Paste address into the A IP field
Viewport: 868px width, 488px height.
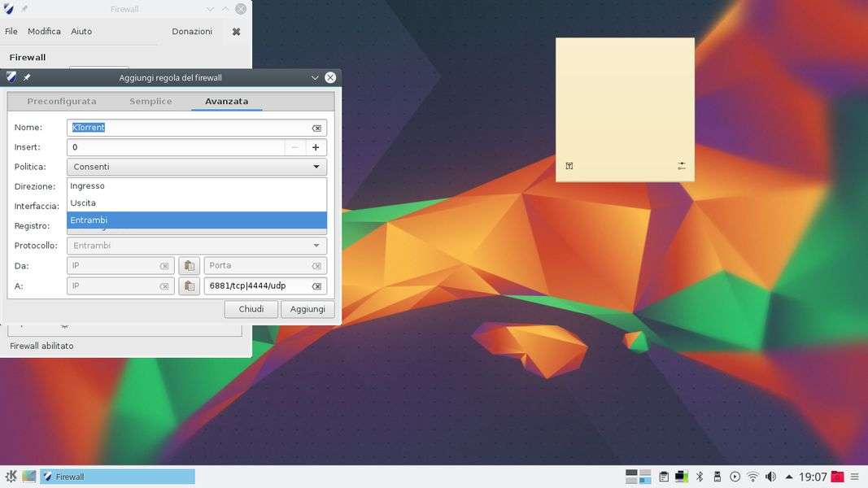pos(189,286)
